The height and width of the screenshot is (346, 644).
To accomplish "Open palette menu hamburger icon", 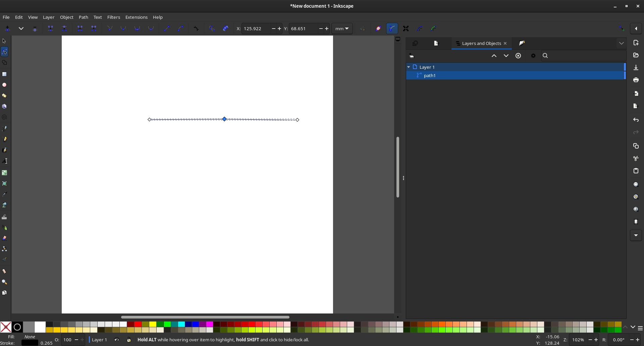I will point(640,328).
